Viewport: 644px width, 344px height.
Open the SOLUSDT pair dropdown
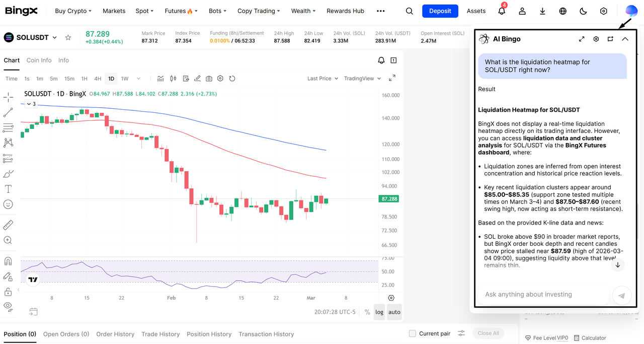pos(54,38)
